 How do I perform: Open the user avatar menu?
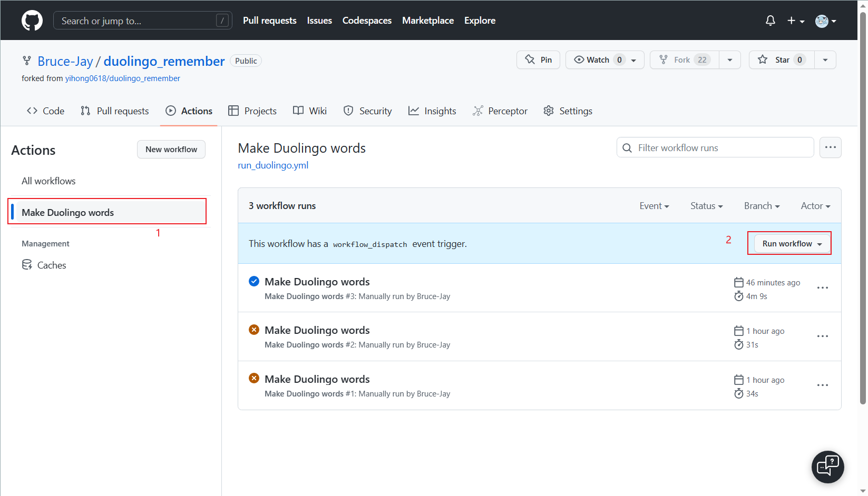pyautogui.click(x=825, y=21)
